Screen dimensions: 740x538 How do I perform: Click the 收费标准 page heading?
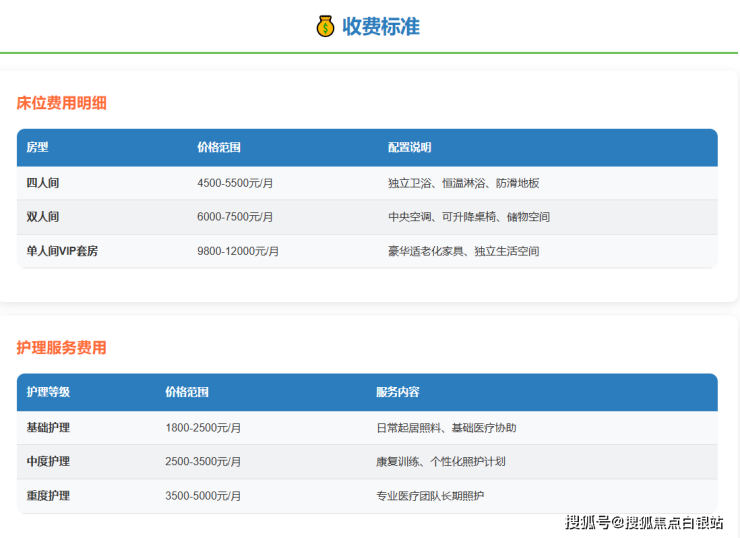(x=380, y=27)
